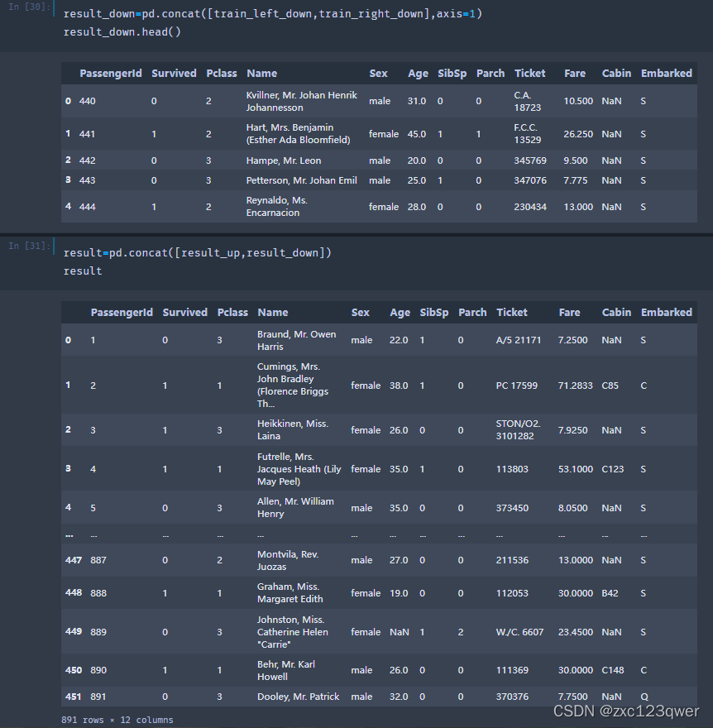The width and height of the screenshot is (713, 728).
Task: Click cabin value C85
Action: [x=610, y=386]
